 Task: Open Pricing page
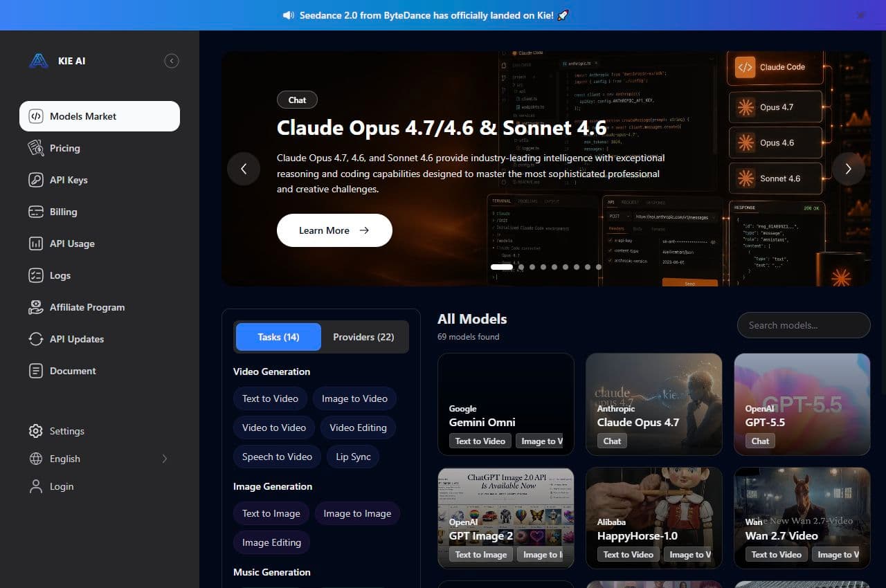coord(100,148)
